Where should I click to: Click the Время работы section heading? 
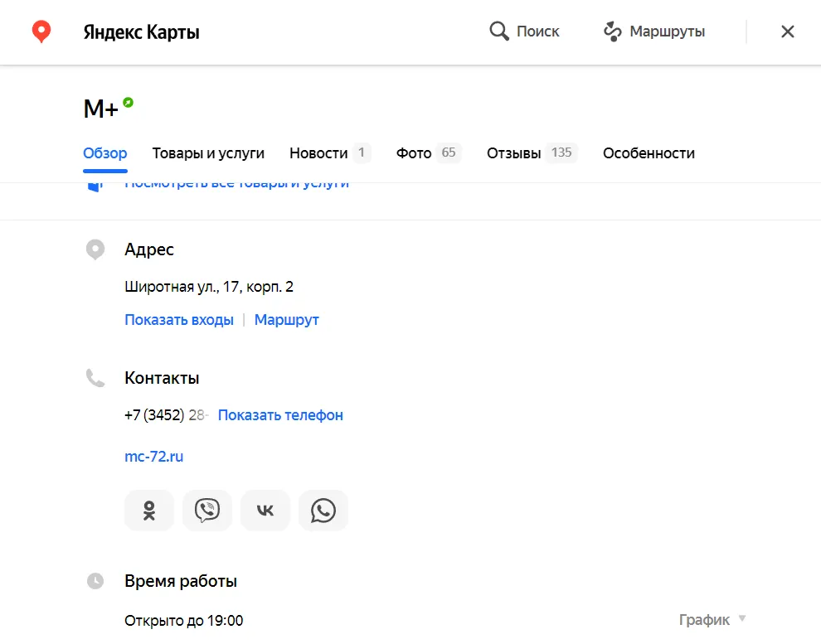click(x=181, y=581)
